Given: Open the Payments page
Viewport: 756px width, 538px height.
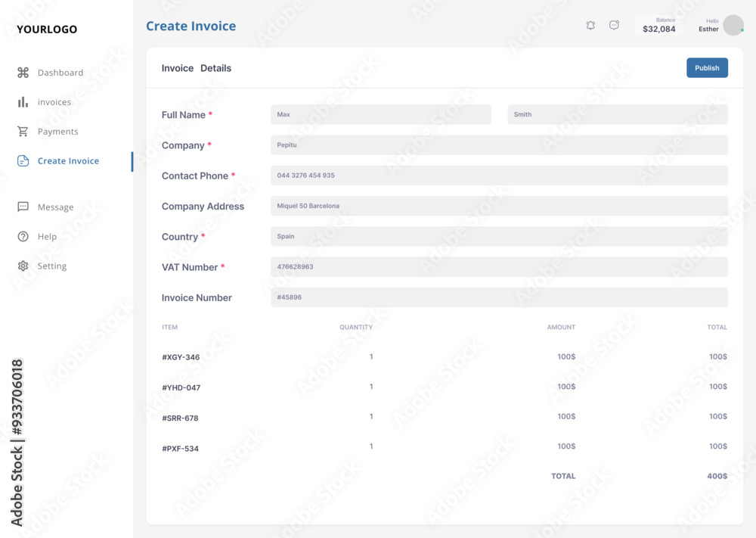Looking at the screenshot, I should [x=58, y=131].
